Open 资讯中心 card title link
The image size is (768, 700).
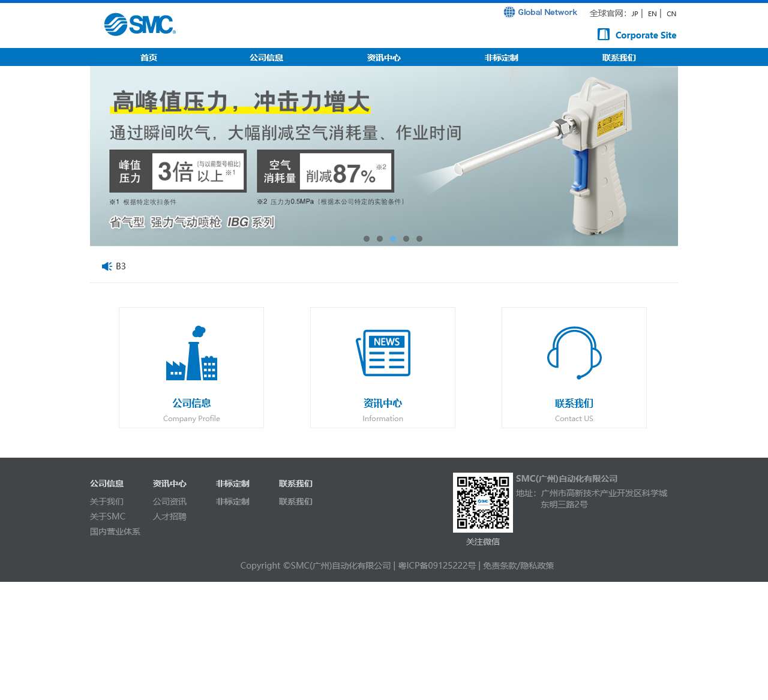click(383, 403)
